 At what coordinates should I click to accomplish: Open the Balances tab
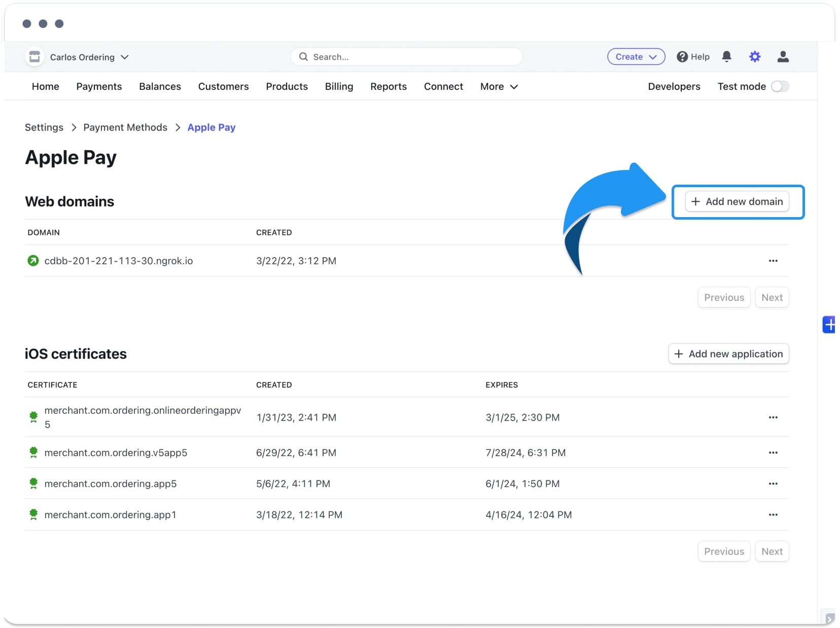point(160,87)
